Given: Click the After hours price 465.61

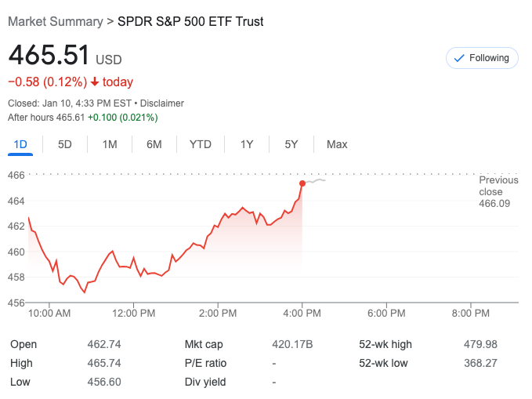Looking at the screenshot, I should pyautogui.click(x=70, y=118).
